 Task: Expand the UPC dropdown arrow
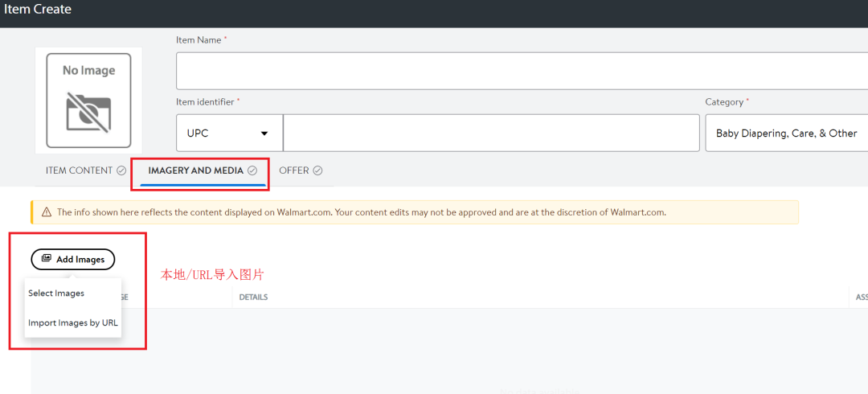(264, 133)
